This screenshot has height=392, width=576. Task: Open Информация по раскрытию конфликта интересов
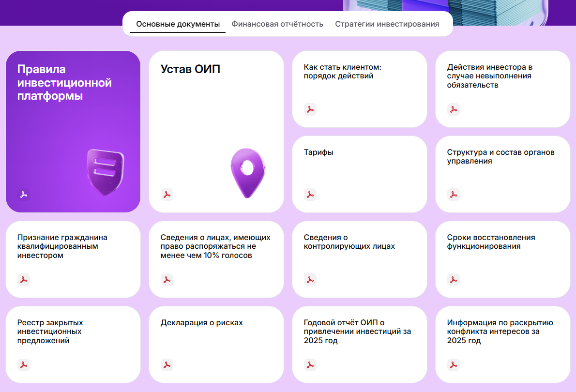click(500, 332)
